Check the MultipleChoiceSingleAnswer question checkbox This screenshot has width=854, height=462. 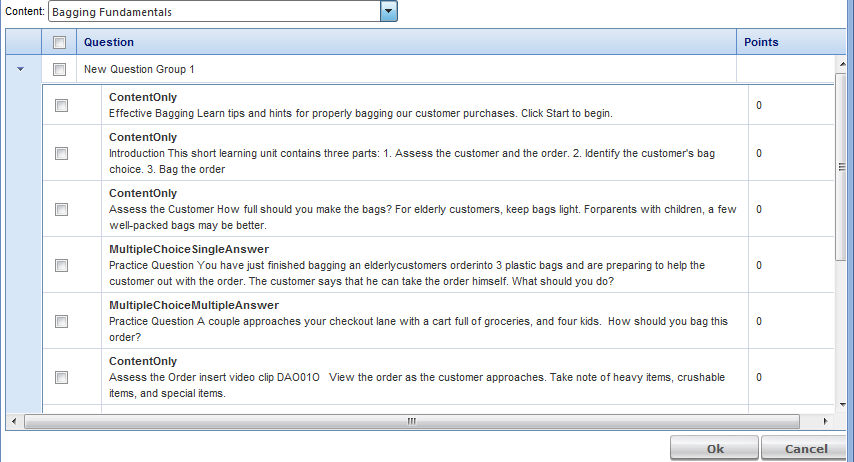(x=62, y=265)
